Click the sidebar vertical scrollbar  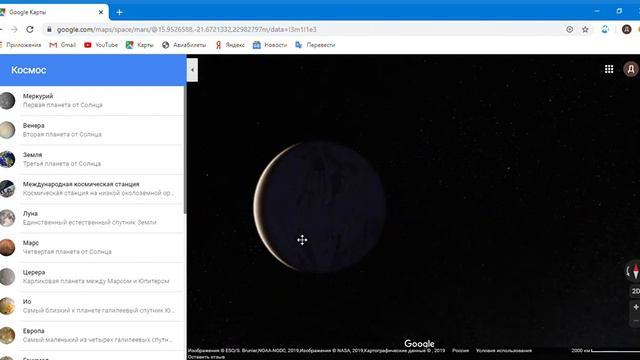pos(185,150)
